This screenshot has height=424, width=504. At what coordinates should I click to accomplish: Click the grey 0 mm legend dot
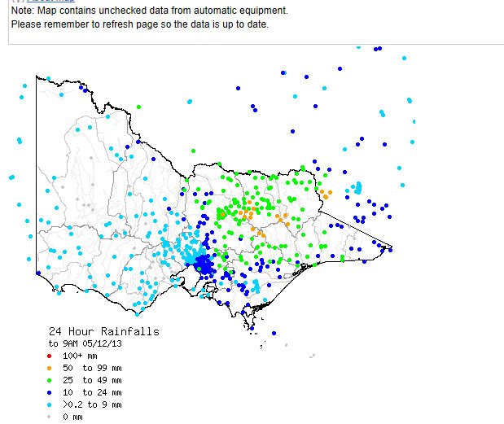[49, 417]
